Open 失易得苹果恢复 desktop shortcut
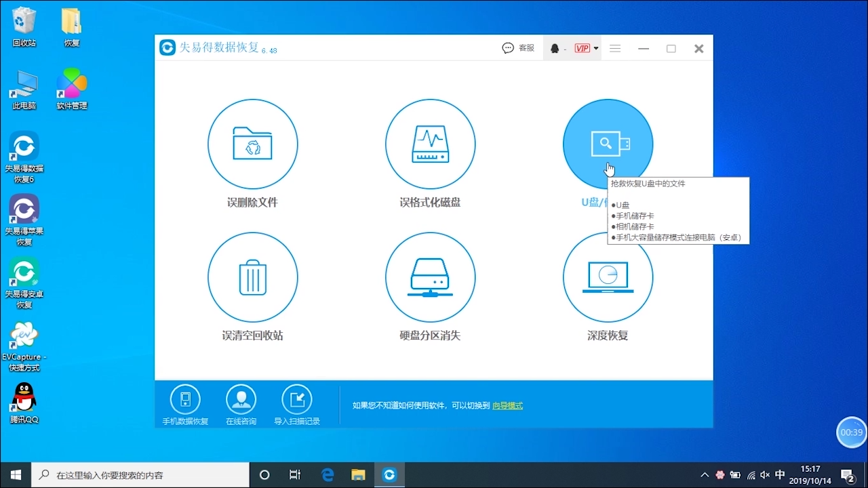This screenshot has width=868, height=488. tap(24, 220)
